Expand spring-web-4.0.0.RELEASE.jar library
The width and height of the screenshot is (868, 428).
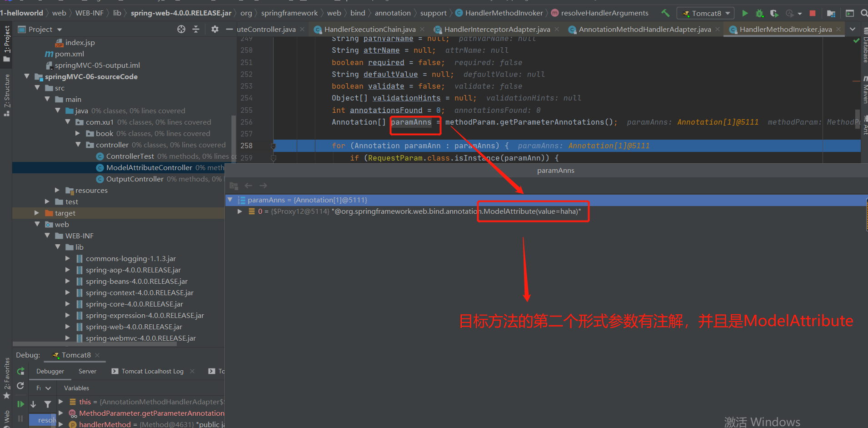pyautogui.click(x=68, y=327)
